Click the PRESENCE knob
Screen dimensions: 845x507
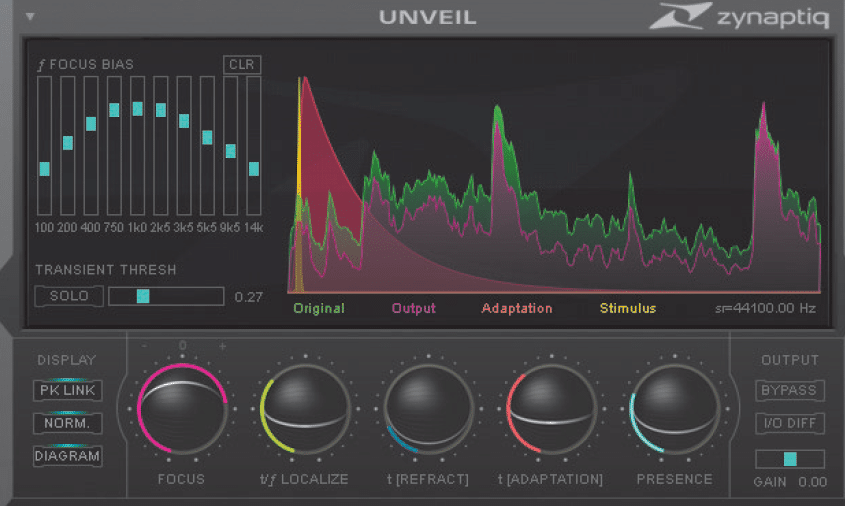pos(674,408)
